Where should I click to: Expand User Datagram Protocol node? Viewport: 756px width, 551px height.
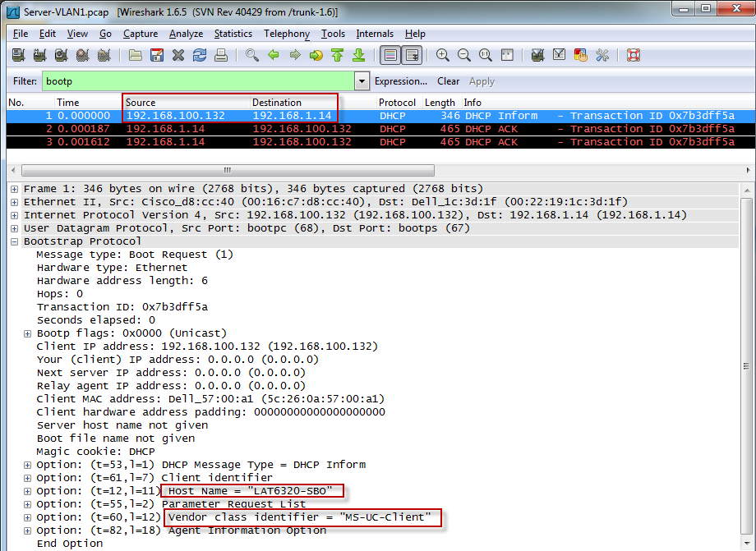click(15, 228)
